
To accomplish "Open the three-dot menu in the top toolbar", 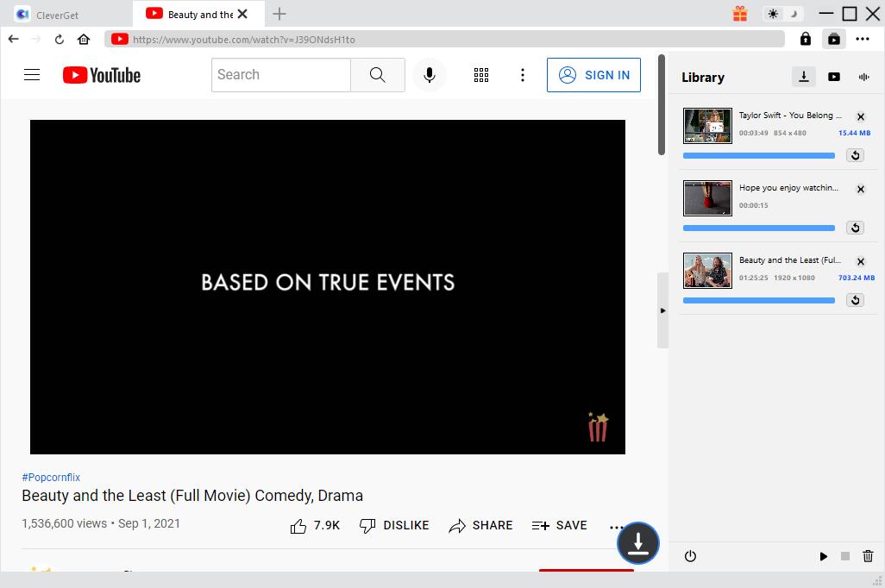I will pos(863,39).
